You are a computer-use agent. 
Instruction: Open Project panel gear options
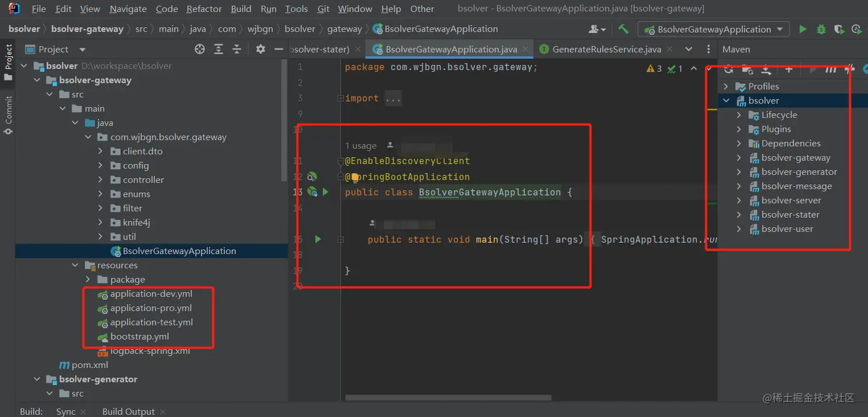click(261, 49)
